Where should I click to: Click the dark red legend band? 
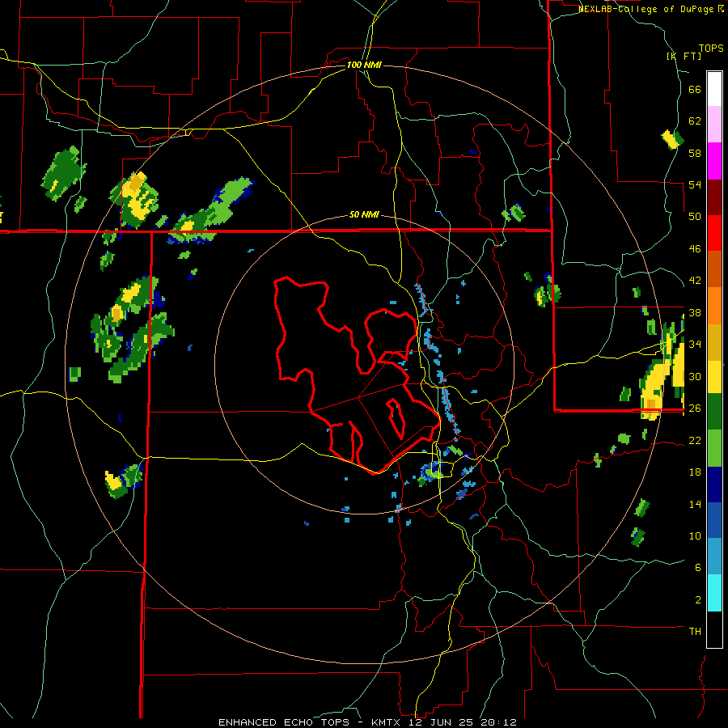pos(714,197)
